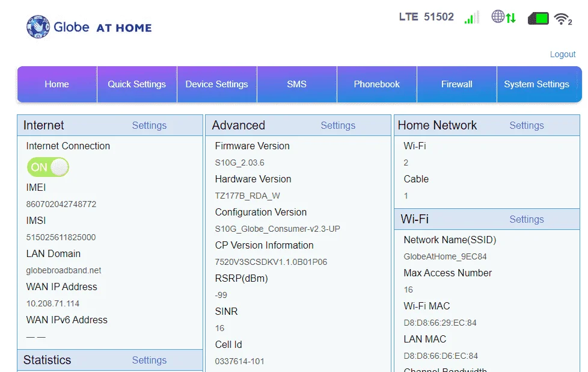
Task: Open the SMS tab
Action: pos(296,84)
